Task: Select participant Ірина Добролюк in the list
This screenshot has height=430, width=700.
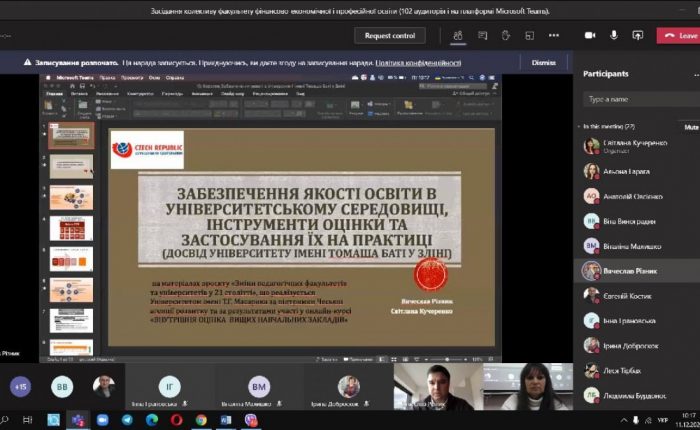Action: coord(637,346)
